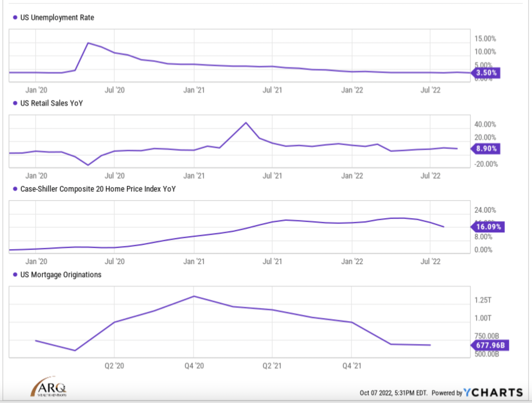The image size is (532, 403).
Task: Click the "Powered by" text
Action: 447,393
